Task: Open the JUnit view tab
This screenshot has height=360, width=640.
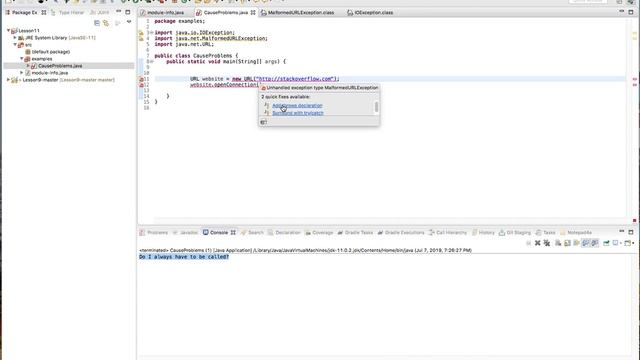Action: pyautogui.click(x=100, y=13)
